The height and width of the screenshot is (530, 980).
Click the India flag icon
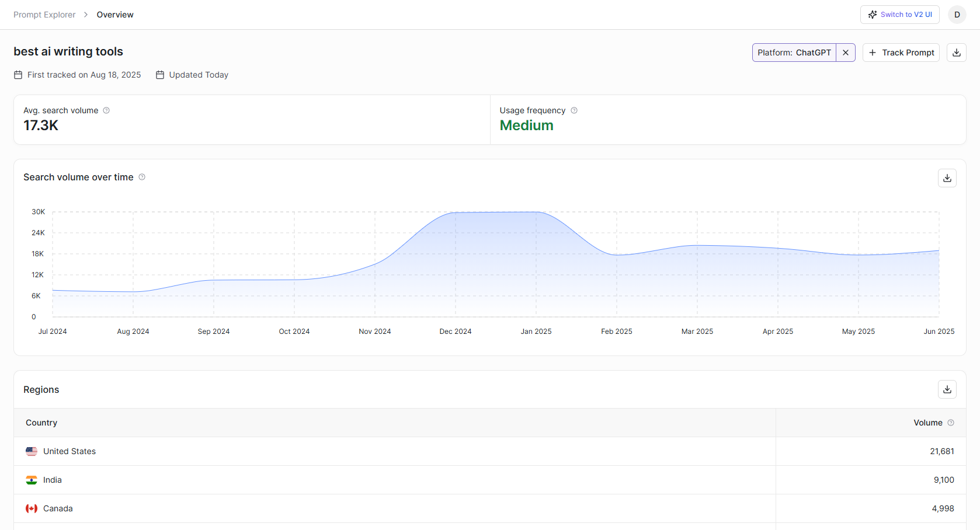32,480
